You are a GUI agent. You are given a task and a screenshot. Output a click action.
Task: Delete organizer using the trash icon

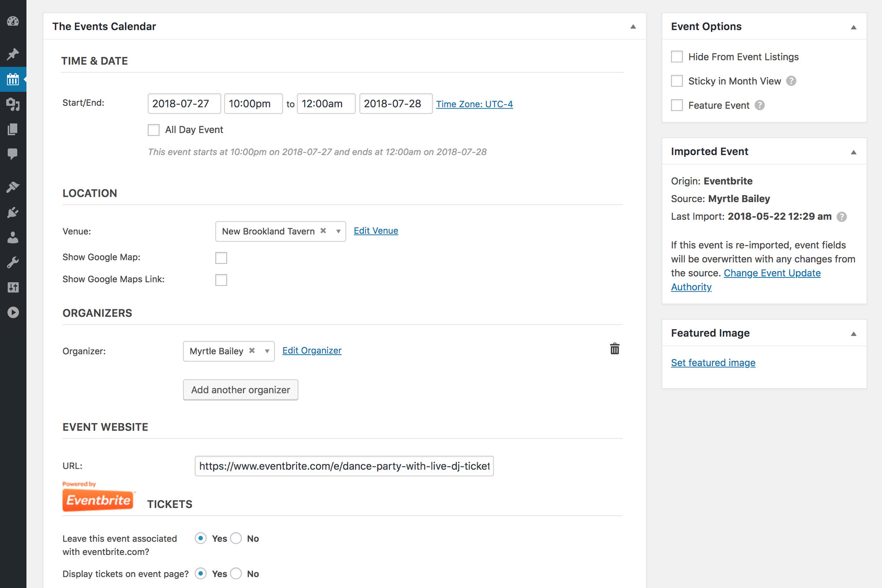pos(614,349)
